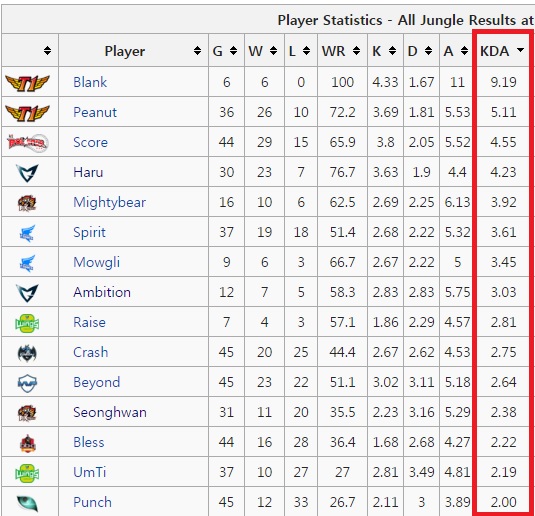Open the Bless player link
Viewport: 535px width, 516px height.
pos(89,443)
